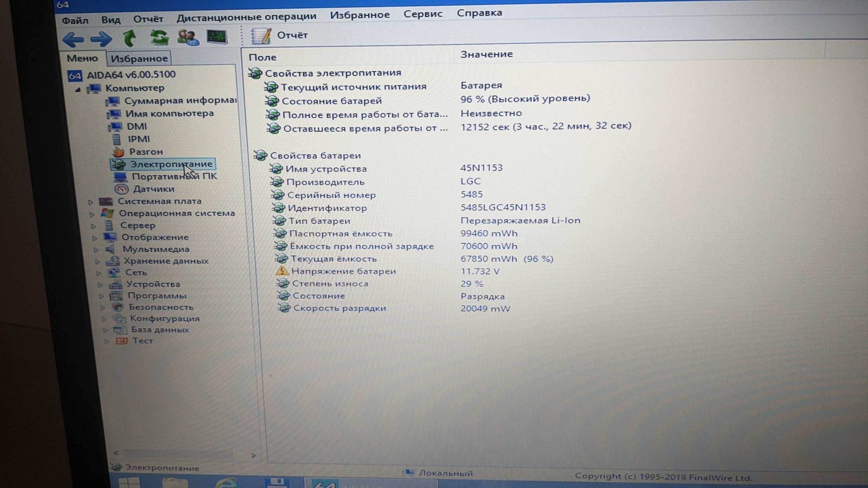Image resolution: width=868 pixels, height=488 pixels.
Task: Expand the Системная плата node
Action: [90, 202]
